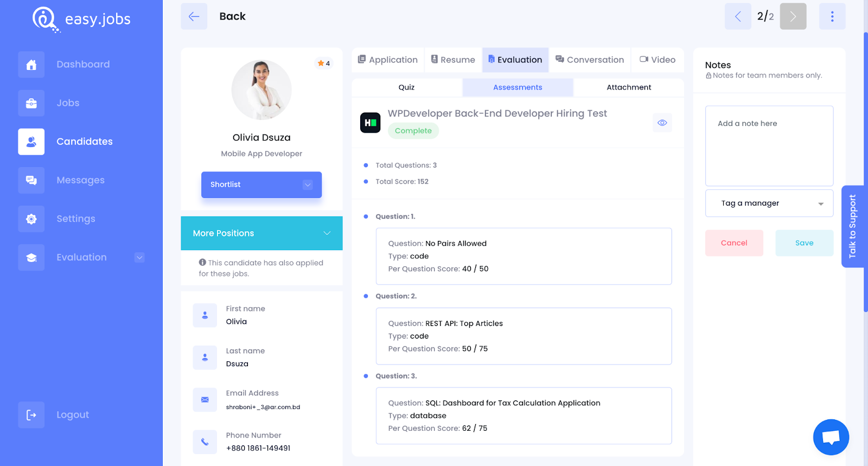The width and height of the screenshot is (868, 466).
Task: Click the HackerRank test logo icon
Action: point(371,123)
